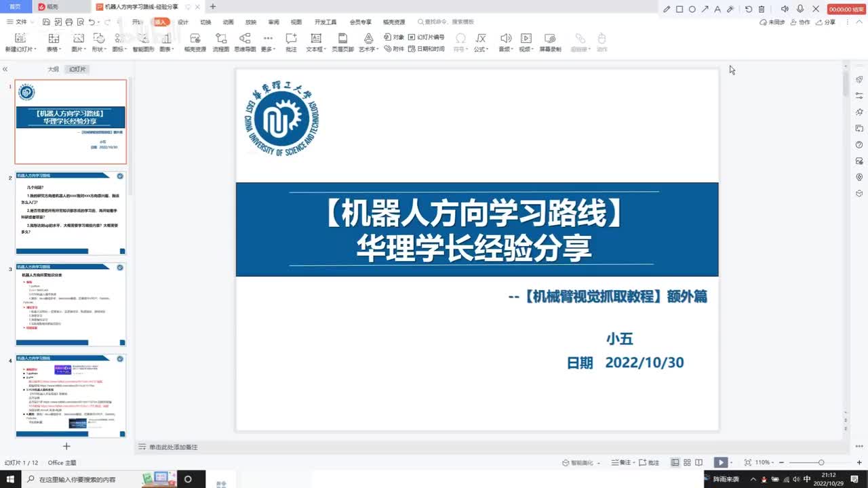The image size is (868, 488).
Task: Select the text 'A' annotation tool
Action: (717, 9)
